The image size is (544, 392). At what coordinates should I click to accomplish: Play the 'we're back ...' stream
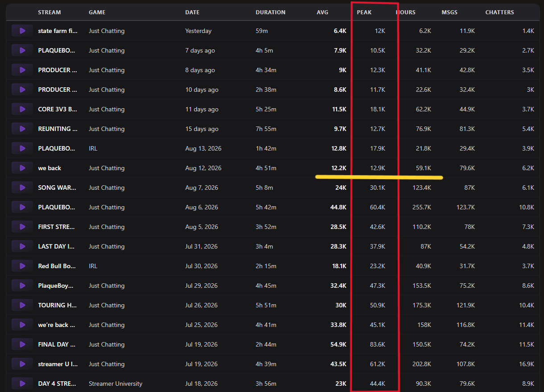click(22, 325)
